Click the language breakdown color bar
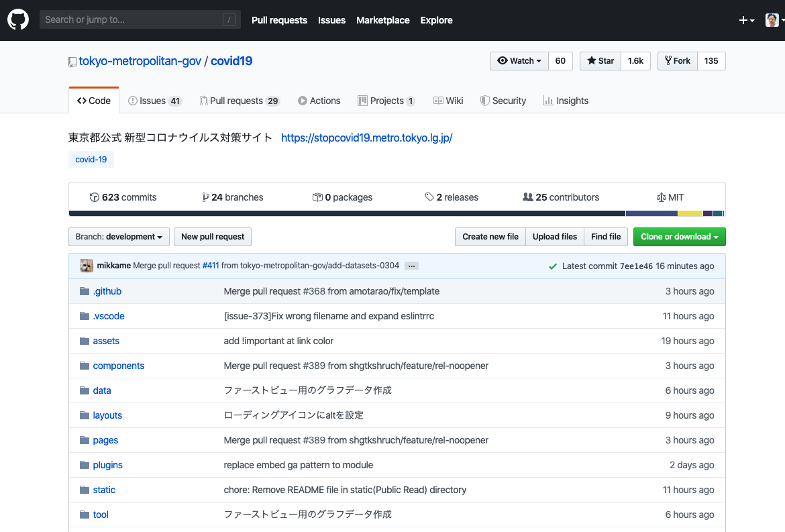 click(x=397, y=213)
